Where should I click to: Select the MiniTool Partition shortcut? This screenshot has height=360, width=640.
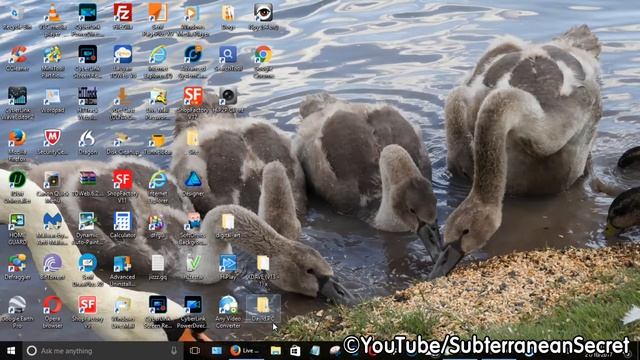(x=53, y=61)
